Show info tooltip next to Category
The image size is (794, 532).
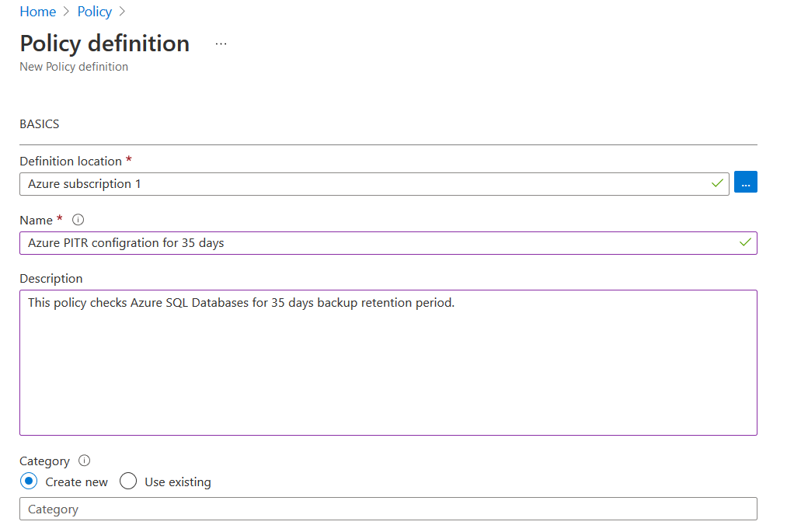[x=85, y=461]
